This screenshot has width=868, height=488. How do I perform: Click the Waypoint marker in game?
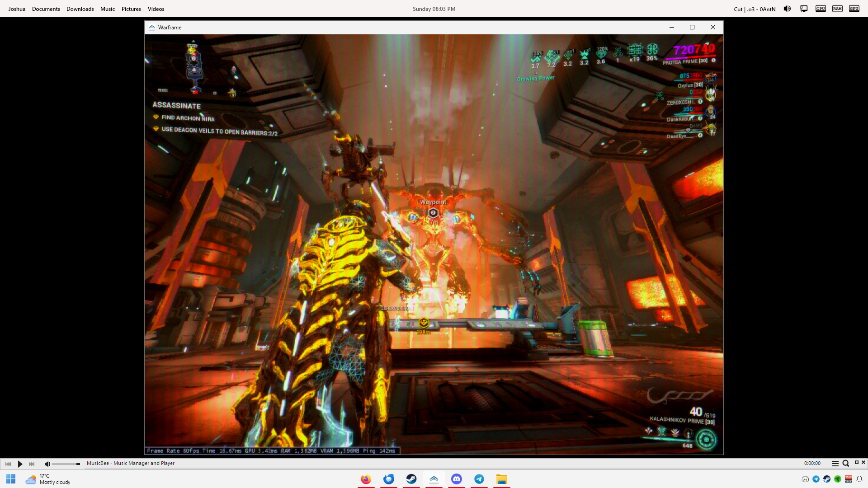433,212
